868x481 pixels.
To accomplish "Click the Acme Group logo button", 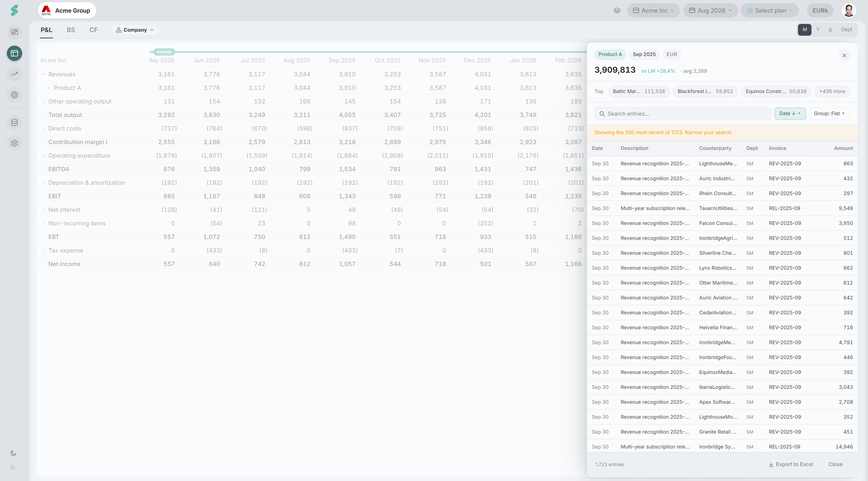I will pyautogui.click(x=67, y=10).
